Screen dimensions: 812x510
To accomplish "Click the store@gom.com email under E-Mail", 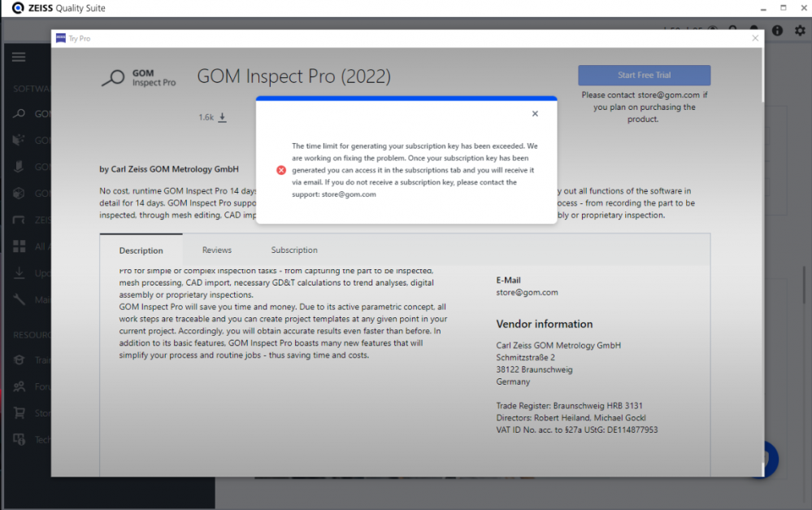I will point(528,292).
